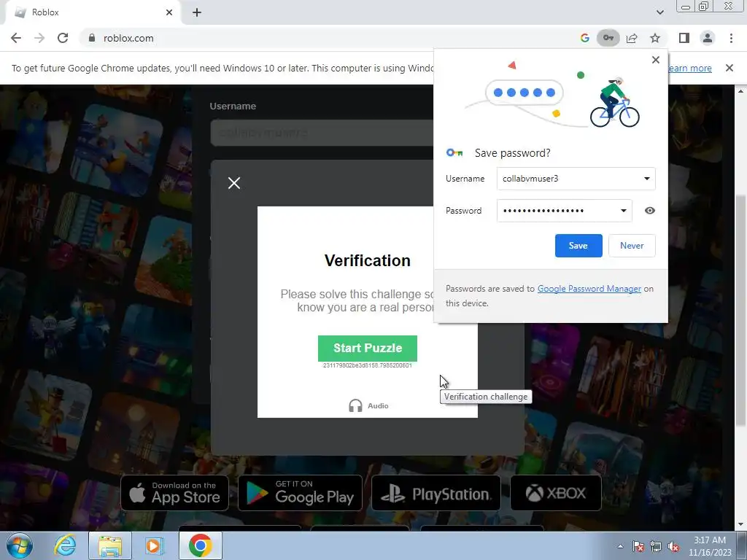Screen dimensions: 747x560
Task: Close the Roblox tab
Action: point(169,12)
